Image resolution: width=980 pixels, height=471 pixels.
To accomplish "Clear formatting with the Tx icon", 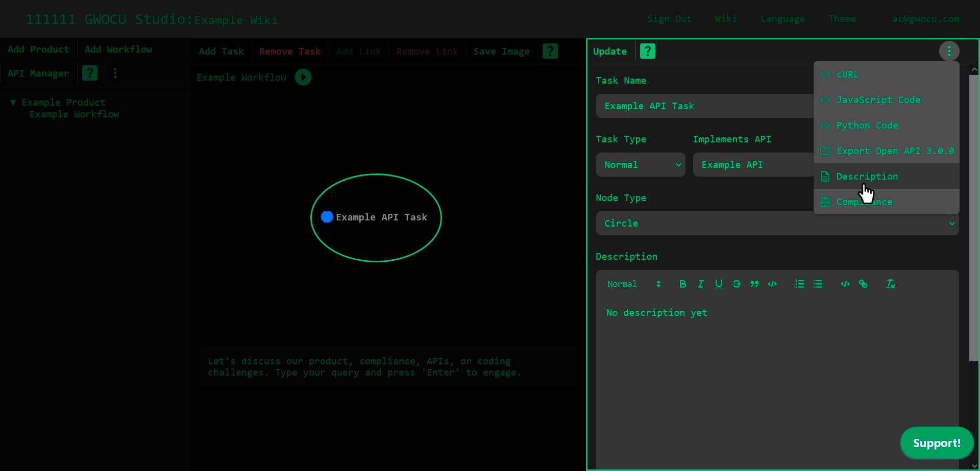I will 890,284.
